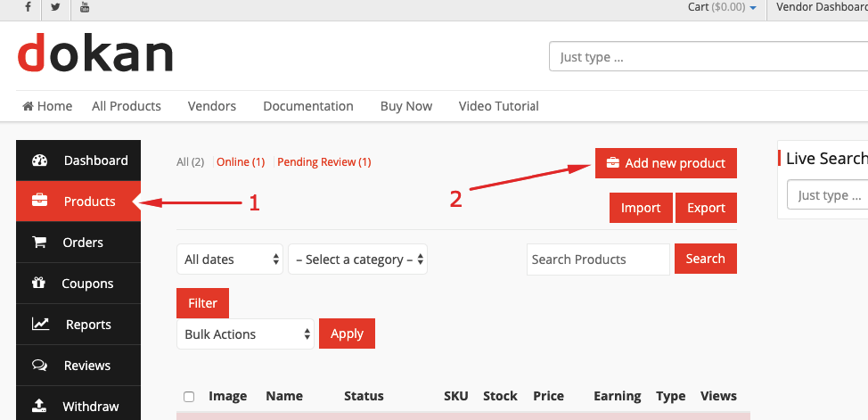The width and height of the screenshot is (868, 420).
Task: Open Documentation in navigation
Action: tap(308, 106)
